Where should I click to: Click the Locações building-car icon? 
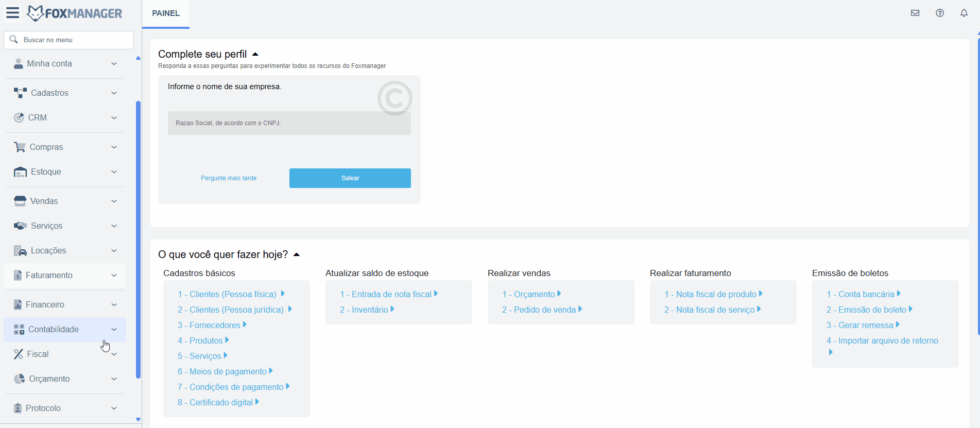[x=20, y=250]
